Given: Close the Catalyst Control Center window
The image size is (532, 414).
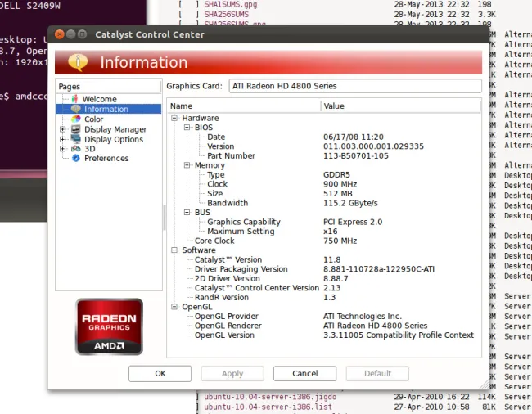Looking at the screenshot, I should pos(60,34).
